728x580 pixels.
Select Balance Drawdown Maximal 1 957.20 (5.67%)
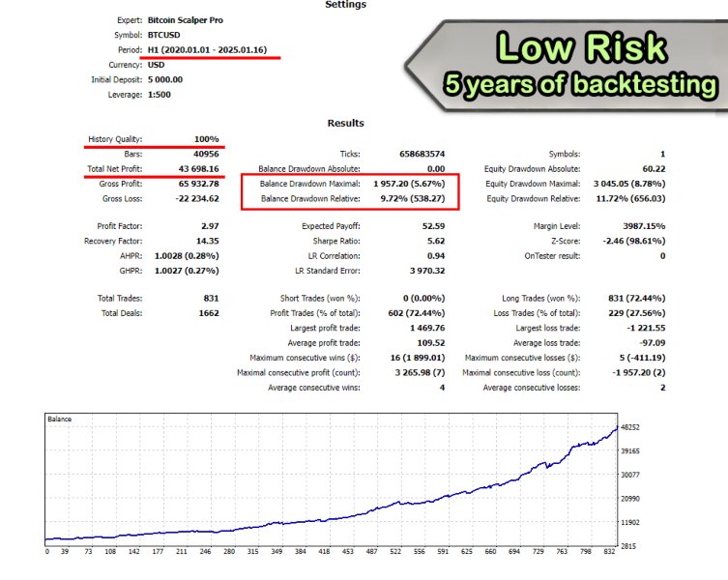(409, 184)
